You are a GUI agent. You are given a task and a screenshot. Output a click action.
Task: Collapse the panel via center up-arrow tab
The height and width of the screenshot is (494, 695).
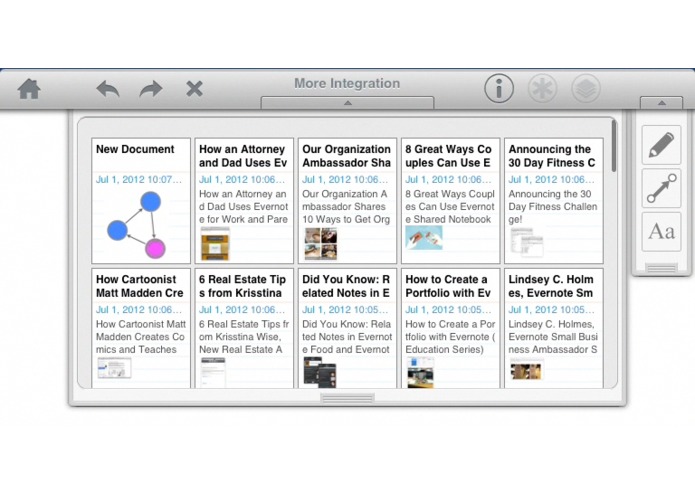pyautogui.click(x=348, y=103)
